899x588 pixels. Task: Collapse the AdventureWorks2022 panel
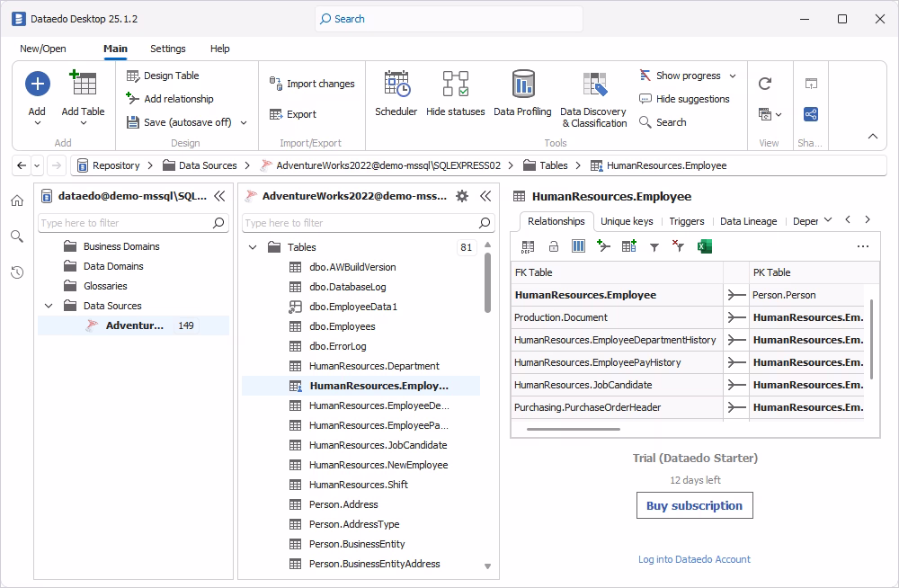point(485,196)
